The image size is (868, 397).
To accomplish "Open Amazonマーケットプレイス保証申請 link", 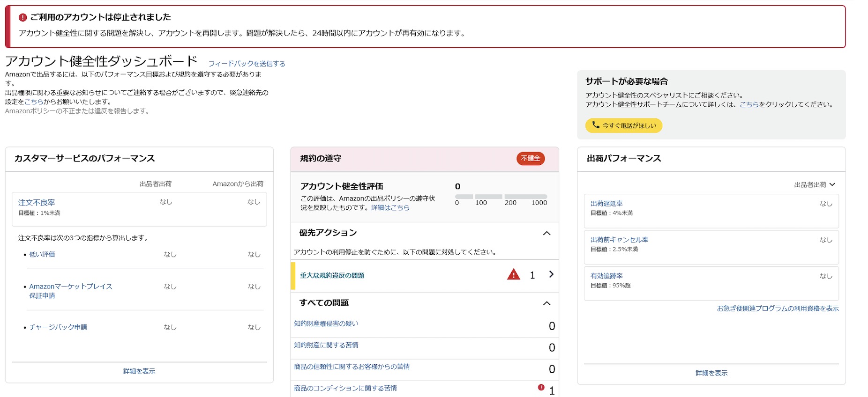I will [71, 291].
